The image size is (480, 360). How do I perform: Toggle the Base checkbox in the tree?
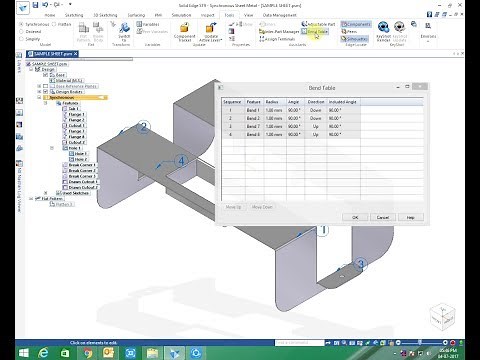click(x=46, y=75)
